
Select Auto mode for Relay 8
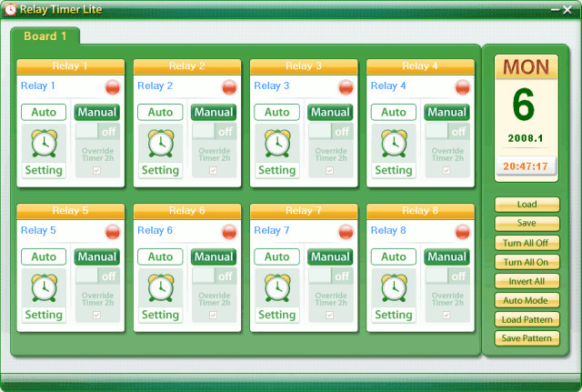point(394,256)
